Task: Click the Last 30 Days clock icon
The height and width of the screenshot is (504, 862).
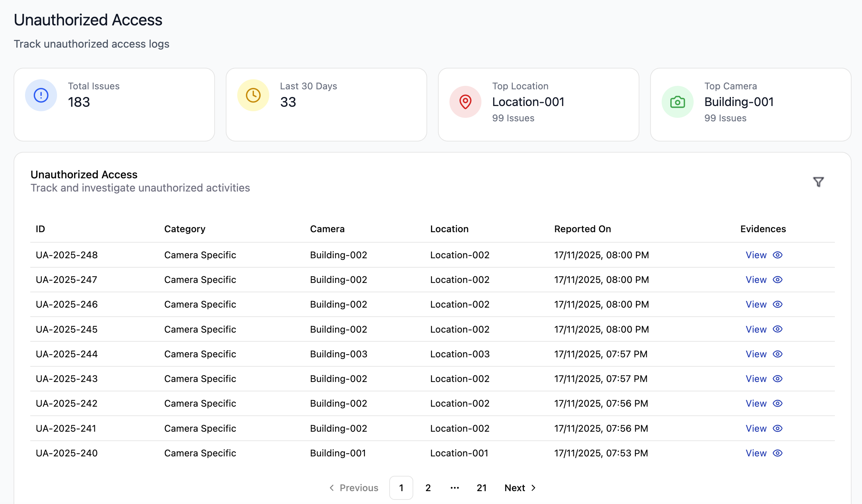Action: [x=253, y=95]
